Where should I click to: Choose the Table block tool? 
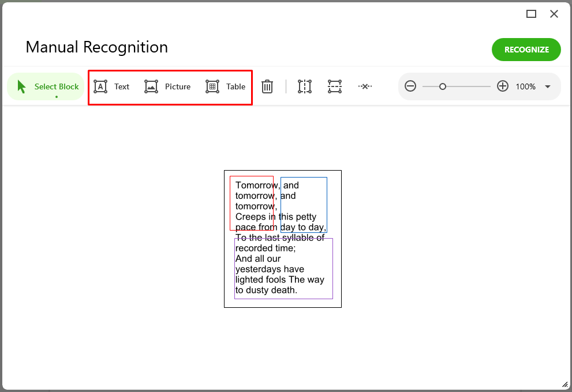(x=225, y=86)
